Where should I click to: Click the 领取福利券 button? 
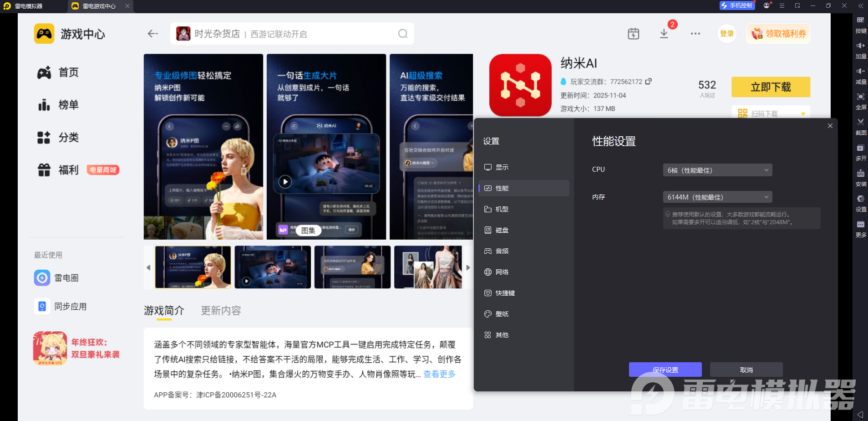tap(778, 34)
